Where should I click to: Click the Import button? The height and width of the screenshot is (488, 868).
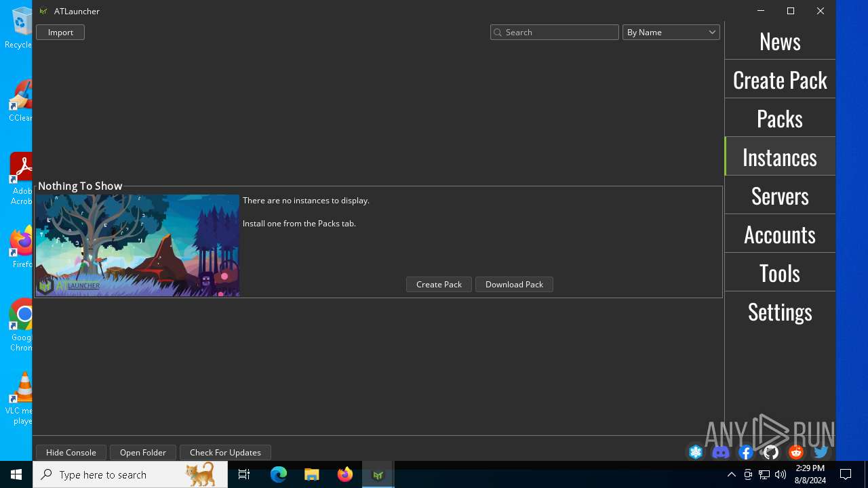click(x=60, y=33)
